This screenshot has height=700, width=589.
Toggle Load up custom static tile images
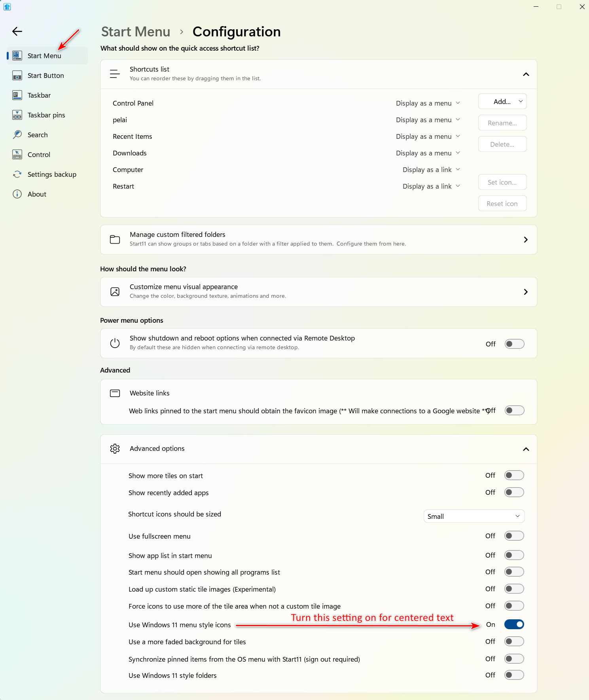(x=514, y=589)
